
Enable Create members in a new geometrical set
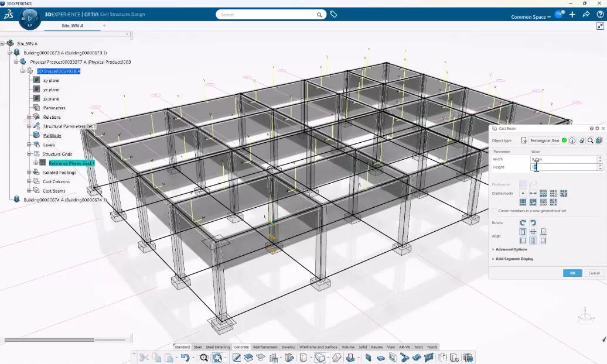pyautogui.click(x=494, y=211)
